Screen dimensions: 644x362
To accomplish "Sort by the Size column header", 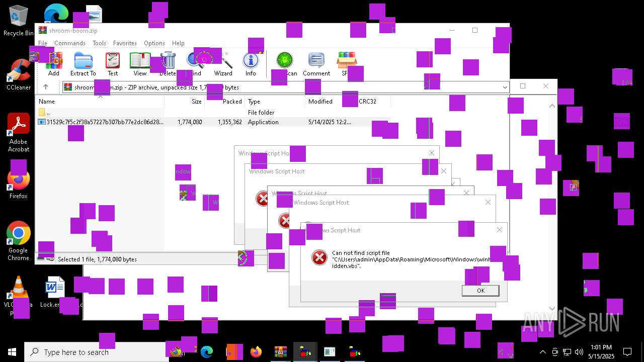I will 184,101.
